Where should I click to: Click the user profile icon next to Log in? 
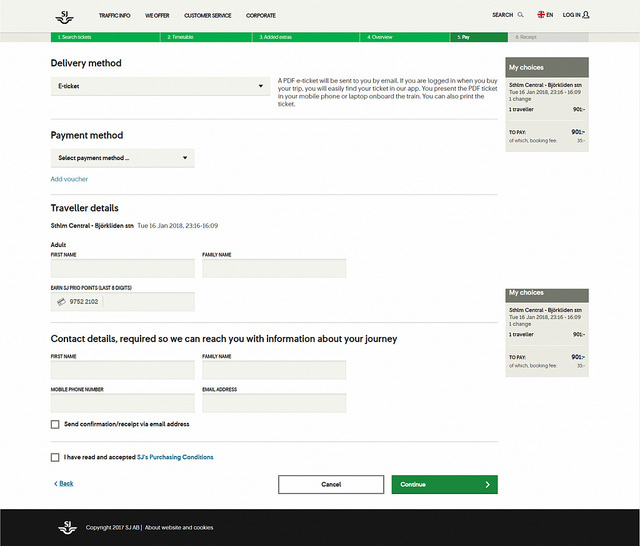click(x=586, y=15)
